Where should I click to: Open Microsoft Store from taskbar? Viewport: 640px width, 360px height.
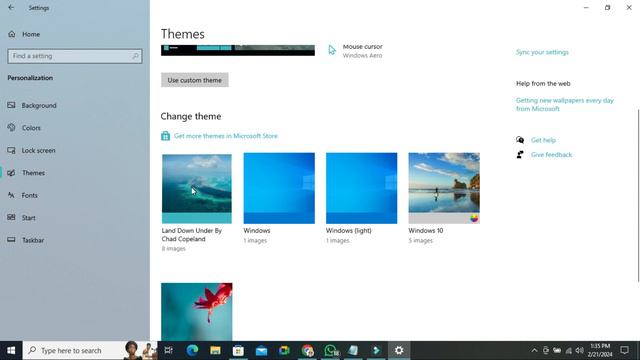click(238, 350)
